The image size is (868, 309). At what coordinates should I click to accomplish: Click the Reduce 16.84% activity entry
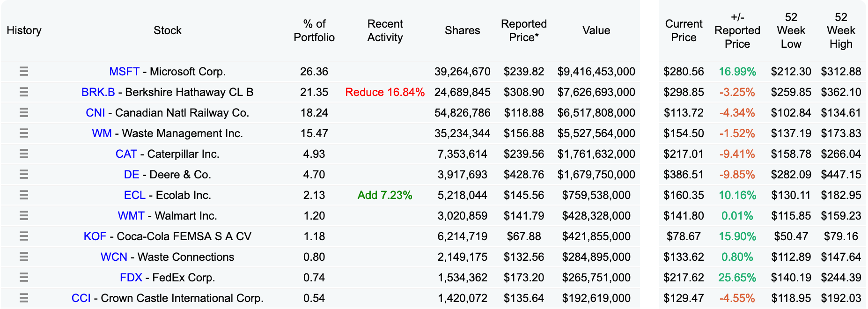[385, 92]
